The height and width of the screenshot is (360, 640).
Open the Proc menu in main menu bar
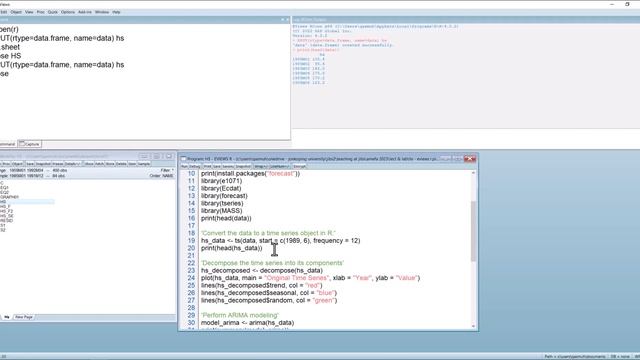pyautogui.click(x=40, y=12)
